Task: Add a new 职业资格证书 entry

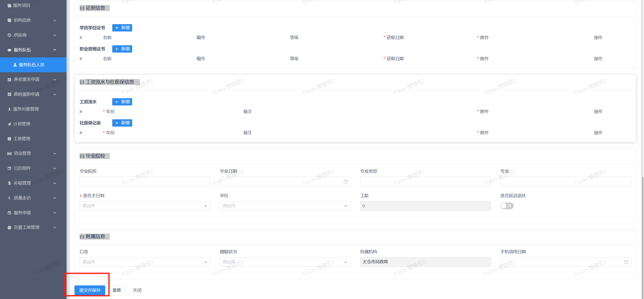Action: (x=122, y=49)
